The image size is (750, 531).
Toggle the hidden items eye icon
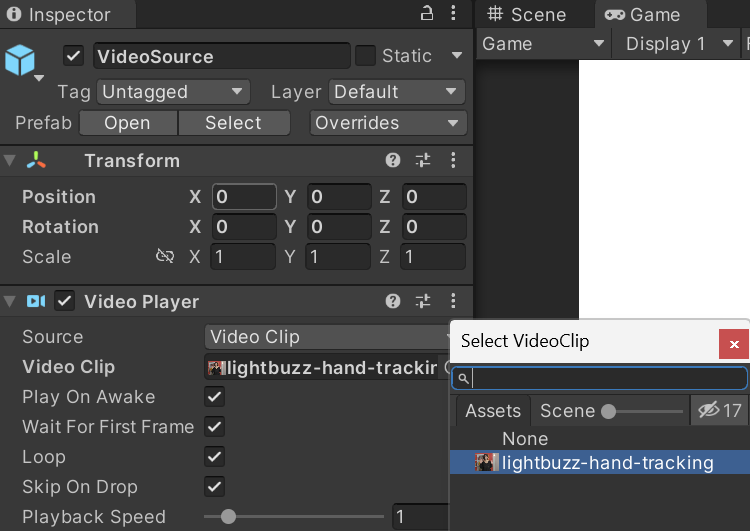(709, 410)
